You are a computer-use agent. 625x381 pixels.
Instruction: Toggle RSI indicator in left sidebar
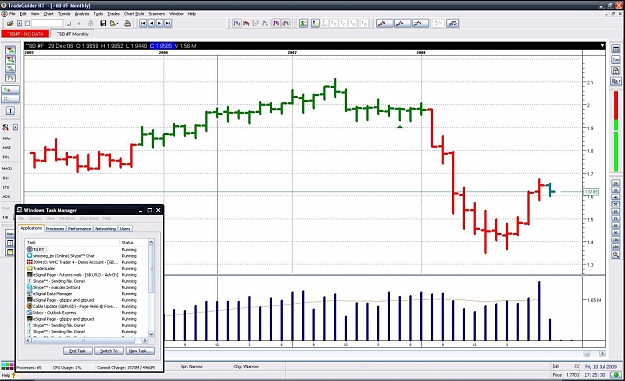tap(6, 178)
